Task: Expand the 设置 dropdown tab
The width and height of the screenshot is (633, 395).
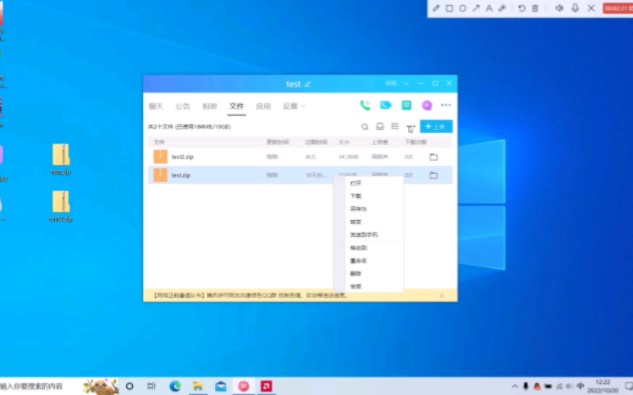Action: pos(294,106)
